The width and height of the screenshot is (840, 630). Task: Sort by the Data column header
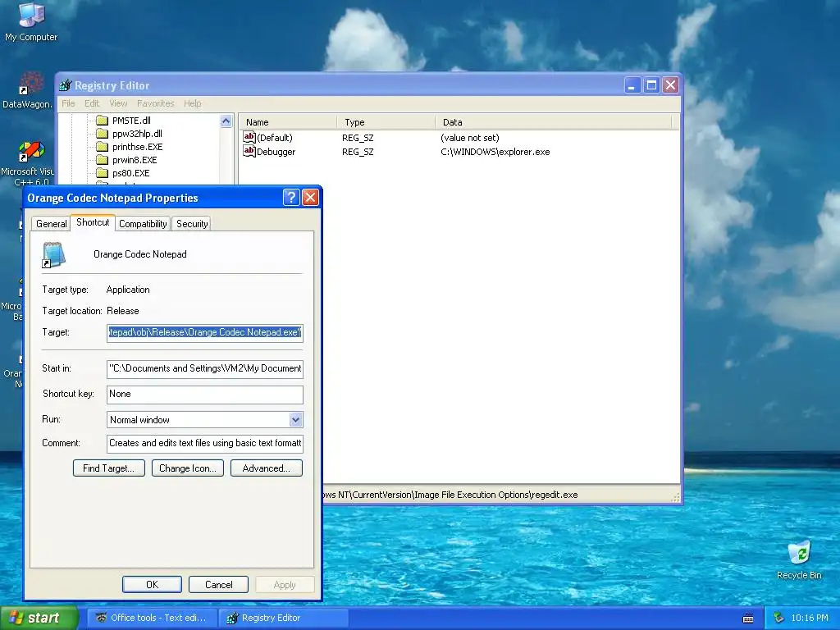click(x=554, y=122)
